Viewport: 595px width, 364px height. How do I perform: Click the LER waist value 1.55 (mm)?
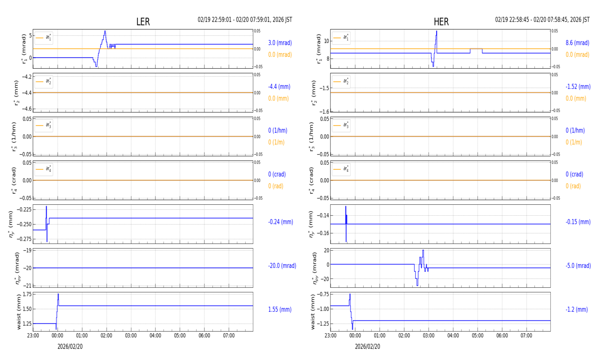(280, 309)
